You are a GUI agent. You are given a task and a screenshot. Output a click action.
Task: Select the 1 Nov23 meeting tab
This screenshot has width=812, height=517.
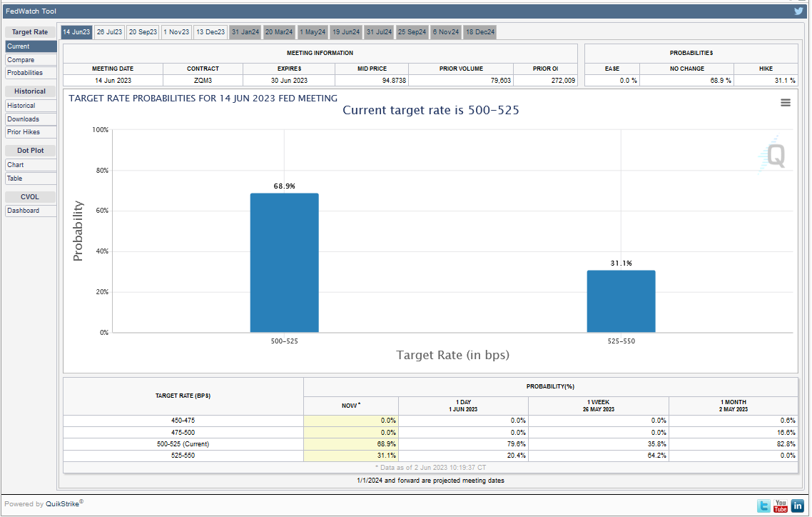(x=176, y=32)
